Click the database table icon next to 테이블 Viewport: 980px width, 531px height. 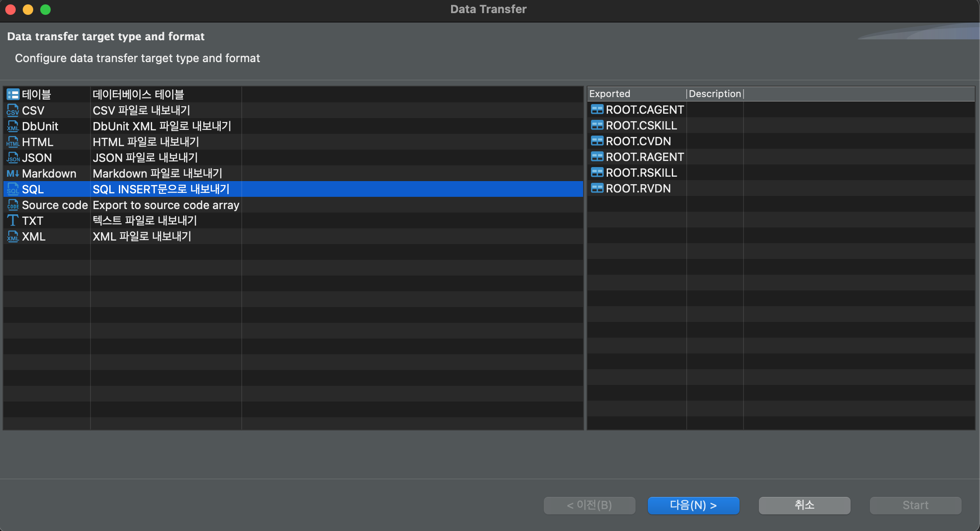pyautogui.click(x=13, y=94)
